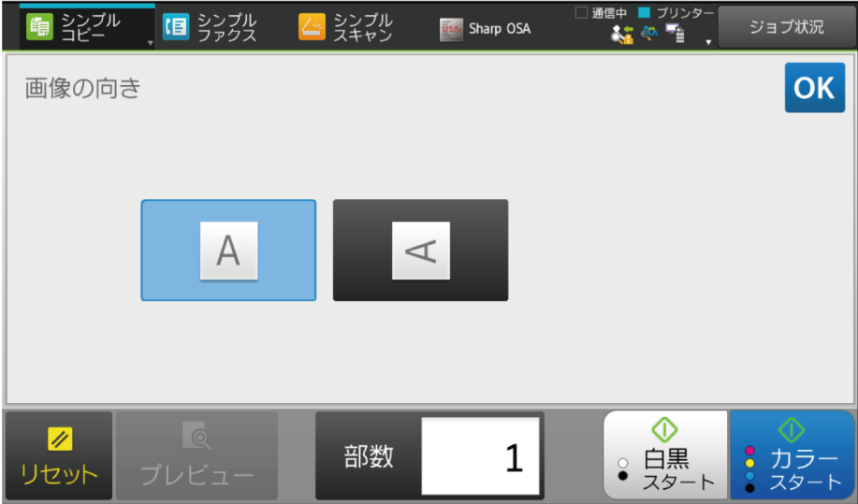
Task: Tap the communicating (通信中) indicator box
Action: point(582,12)
